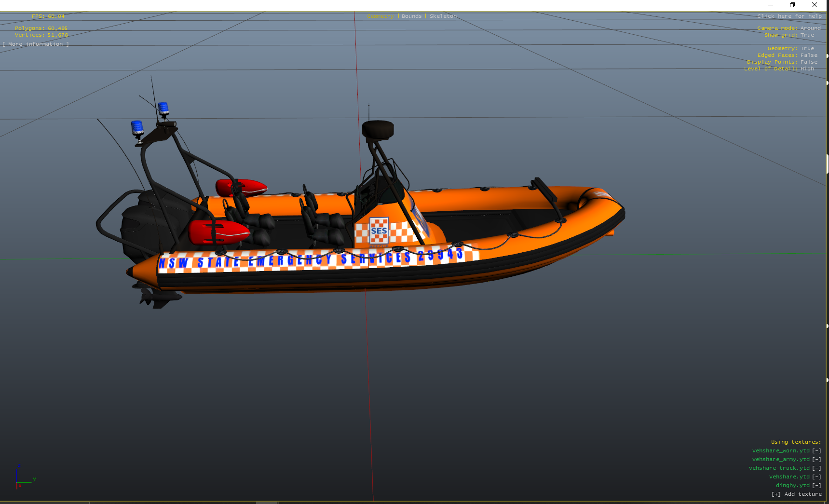Remove the vehshare_army.ytd texture

[816, 460]
